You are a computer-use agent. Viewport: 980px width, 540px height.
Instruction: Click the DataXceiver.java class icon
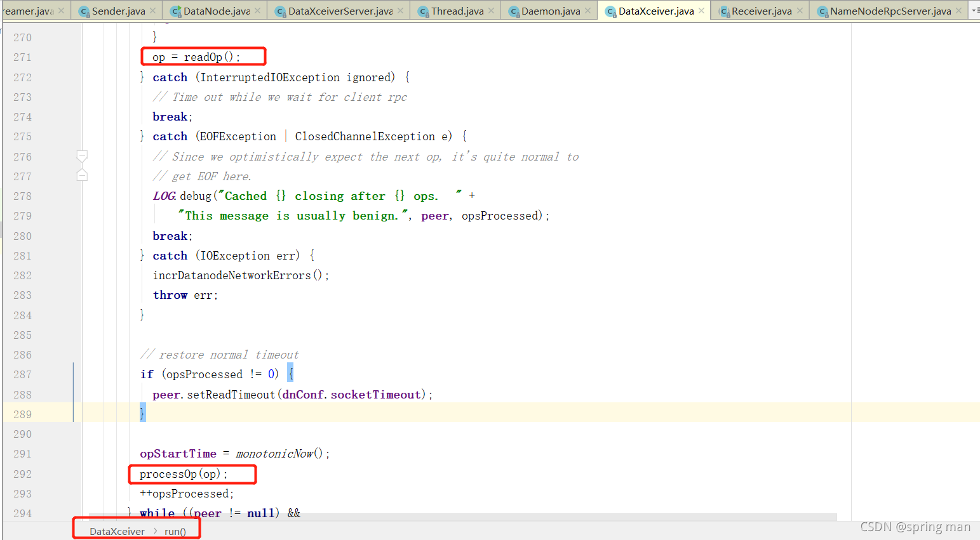[610, 11]
